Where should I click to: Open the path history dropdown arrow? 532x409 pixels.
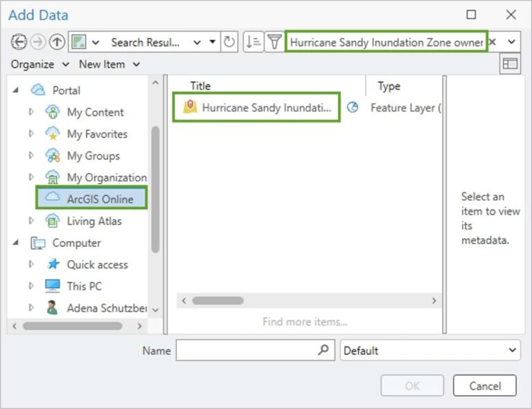coord(213,42)
